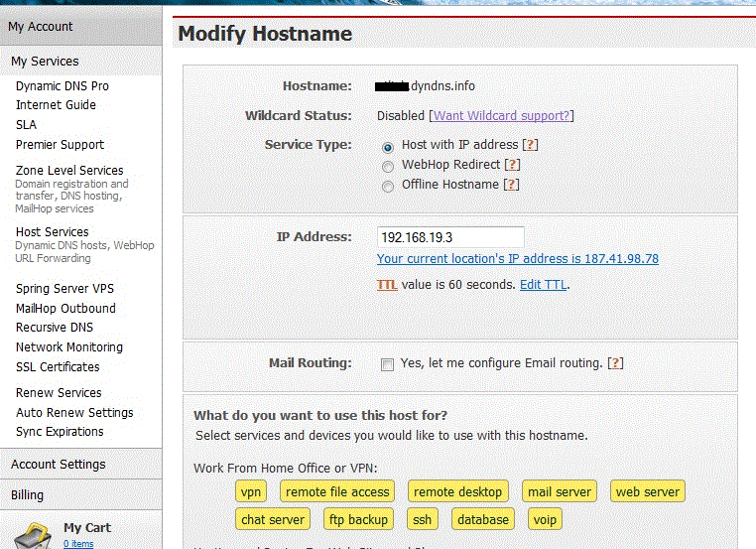Open the My Services section
Screen dimensions: 756x549
[x=45, y=62]
